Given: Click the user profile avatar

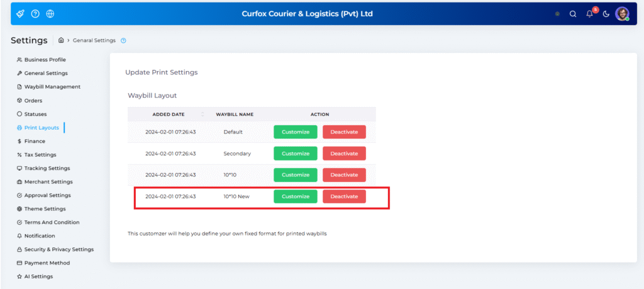Looking at the screenshot, I should pos(622,14).
